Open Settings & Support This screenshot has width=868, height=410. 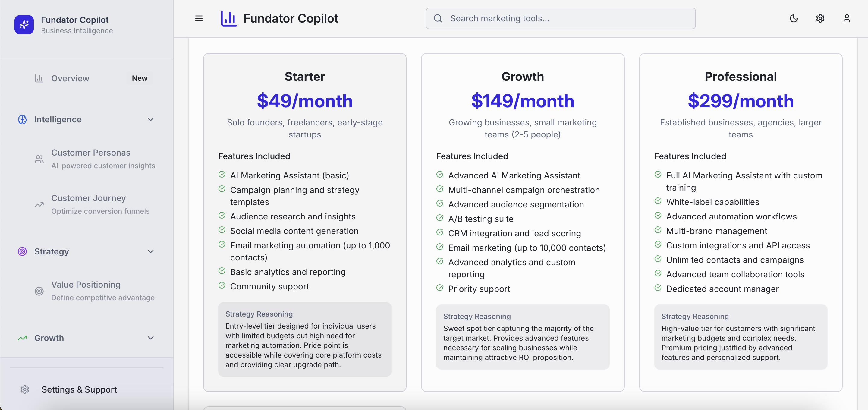tap(79, 389)
